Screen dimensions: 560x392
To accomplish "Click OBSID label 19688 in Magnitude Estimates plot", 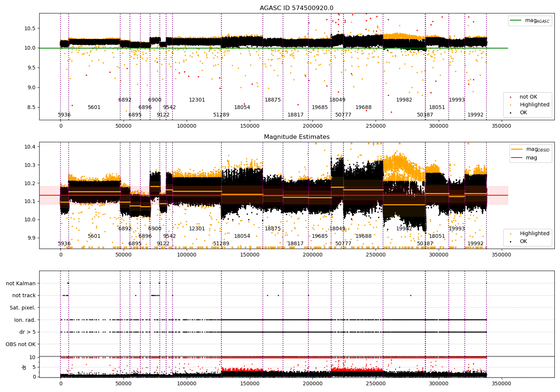I will click(364, 236).
